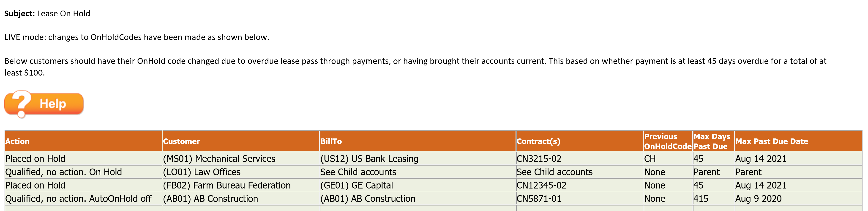Click the orange Help button

point(44,104)
